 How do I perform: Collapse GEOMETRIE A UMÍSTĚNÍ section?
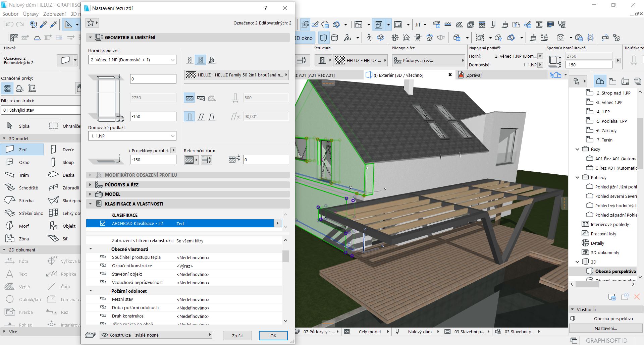(x=90, y=38)
